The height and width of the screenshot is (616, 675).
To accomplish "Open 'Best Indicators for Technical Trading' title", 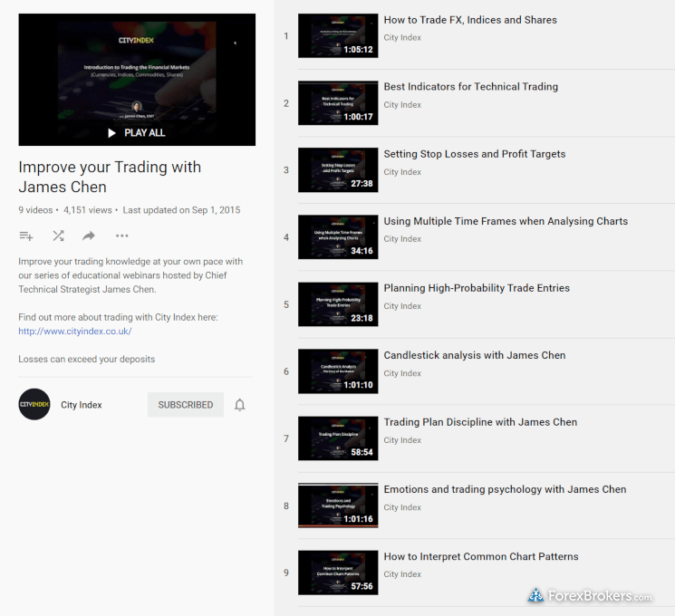I will tap(470, 87).
